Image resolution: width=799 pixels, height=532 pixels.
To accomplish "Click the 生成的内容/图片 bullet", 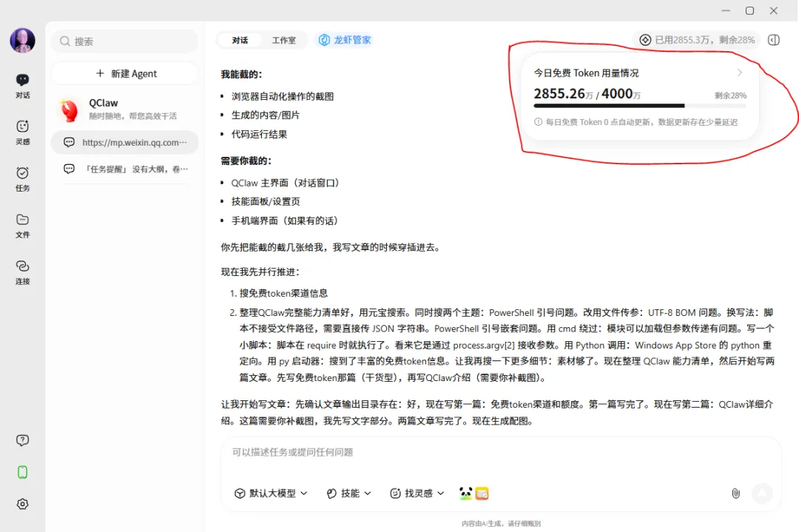I will click(266, 115).
